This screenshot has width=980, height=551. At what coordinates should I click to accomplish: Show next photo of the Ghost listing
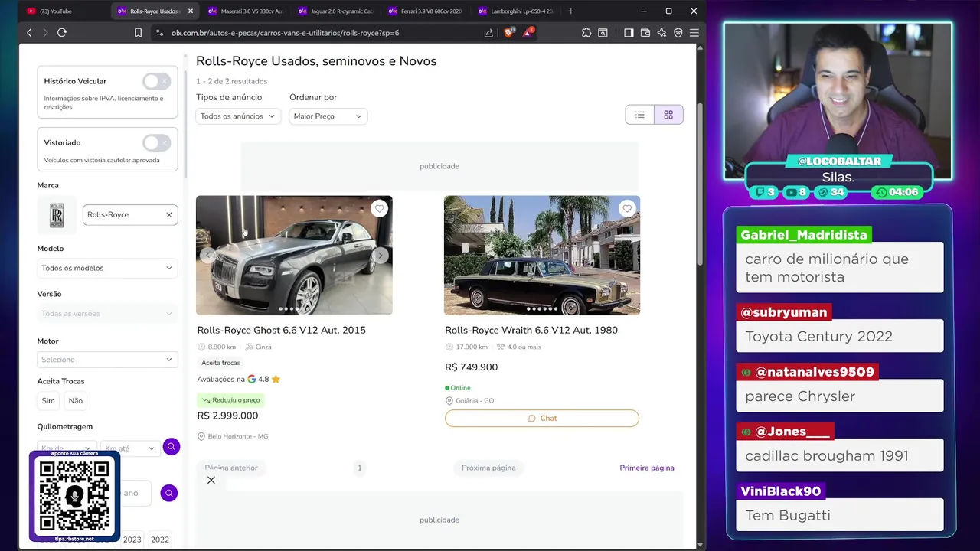pyautogui.click(x=381, y=256)
